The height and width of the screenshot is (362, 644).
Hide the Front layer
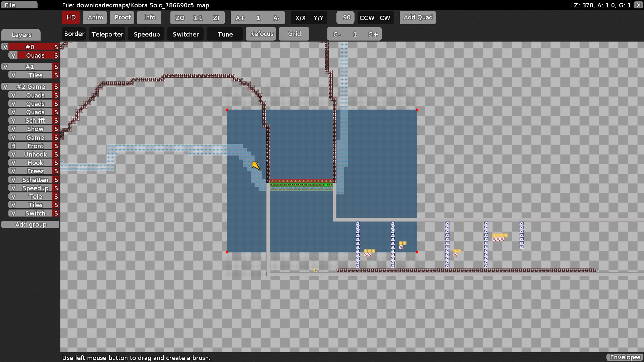coord(13,146)
